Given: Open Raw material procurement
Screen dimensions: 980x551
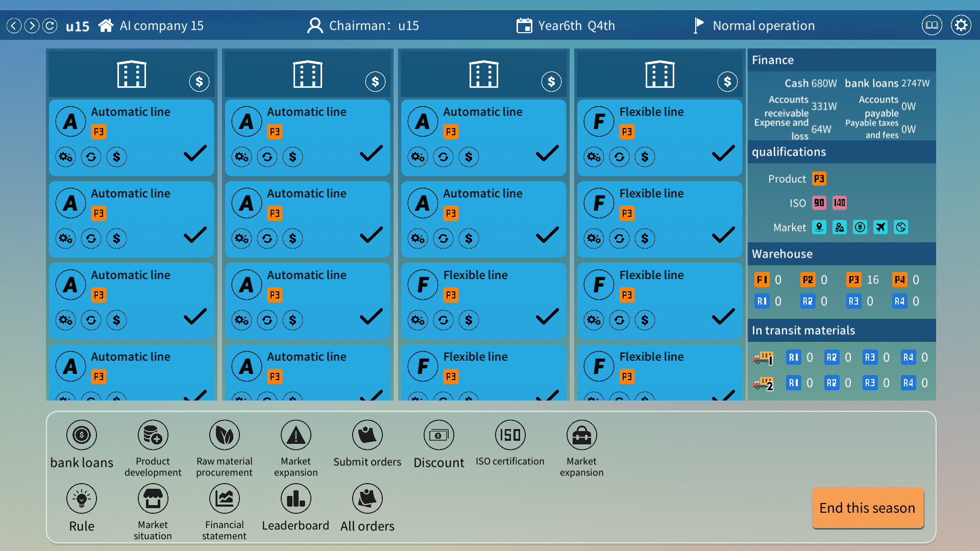Looking at the screenshot, I should (x=225, y=435).
